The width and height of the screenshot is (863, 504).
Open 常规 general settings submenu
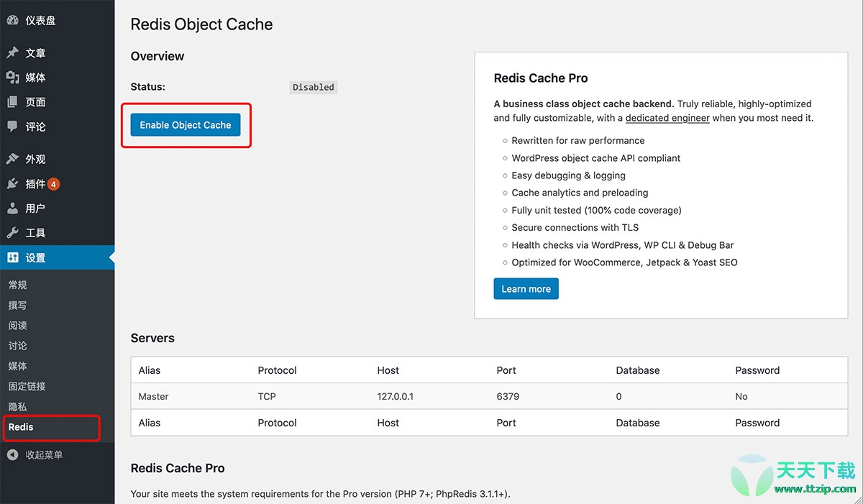pos(18,285)
